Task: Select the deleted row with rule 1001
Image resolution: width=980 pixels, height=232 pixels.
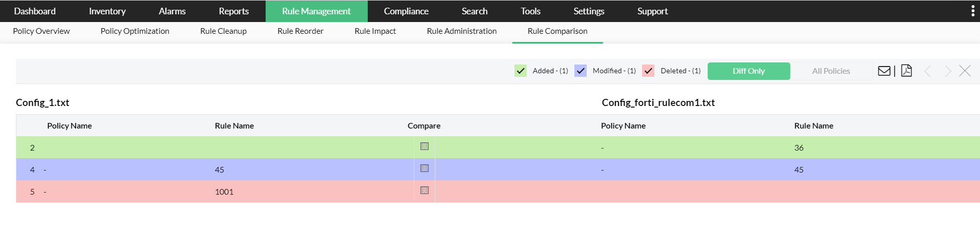Action: pyautogui.click(x=224, y=192)
